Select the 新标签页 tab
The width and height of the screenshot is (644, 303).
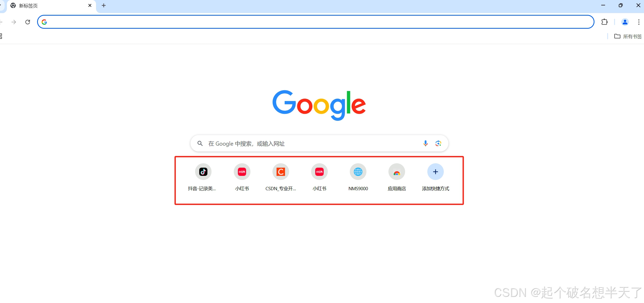pyautogui.click(x=51, y=6)
